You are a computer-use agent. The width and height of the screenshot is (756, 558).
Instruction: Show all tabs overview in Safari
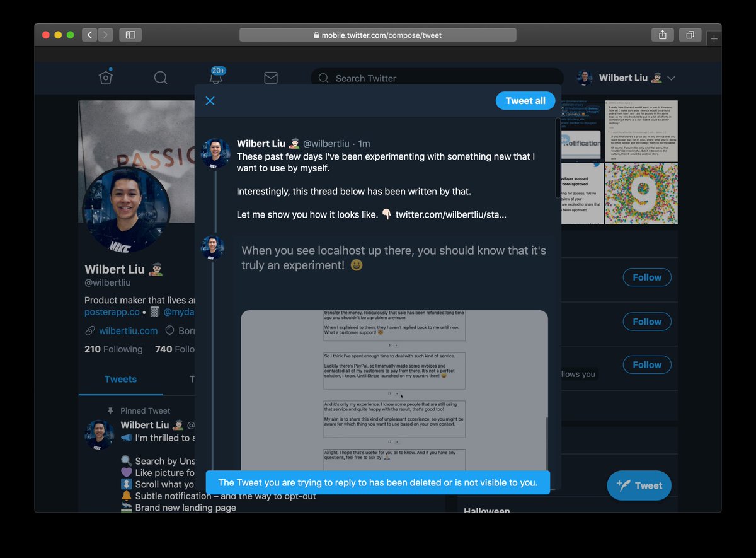point(690,35)
